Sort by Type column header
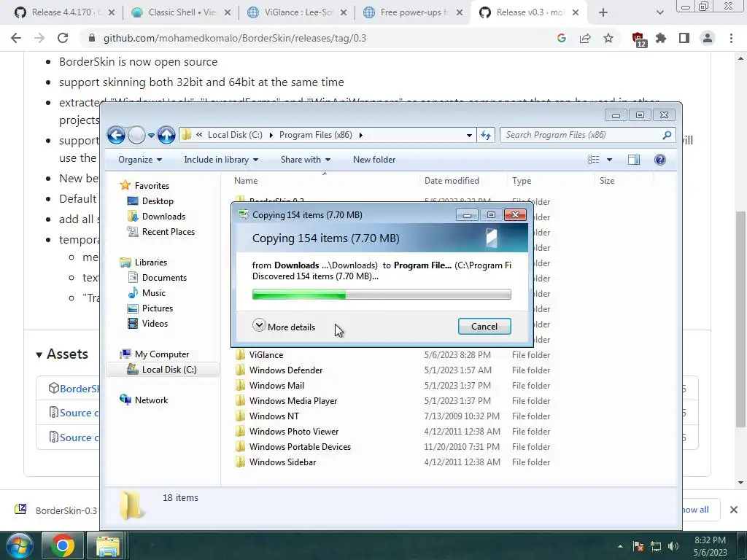Image resolution: width=747 pixels, height=560 pixels. pos(522,181)
